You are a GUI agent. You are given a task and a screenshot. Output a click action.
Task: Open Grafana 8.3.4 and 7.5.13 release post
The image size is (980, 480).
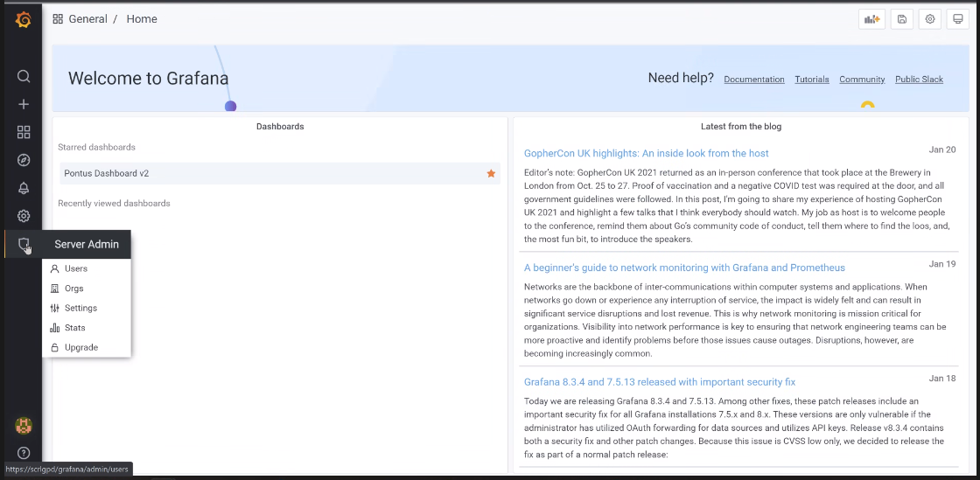pyautogui.click(x=660, y=382)
